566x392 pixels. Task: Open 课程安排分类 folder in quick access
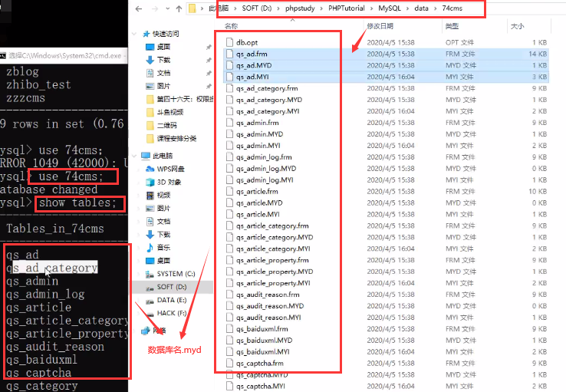[176, 138]
